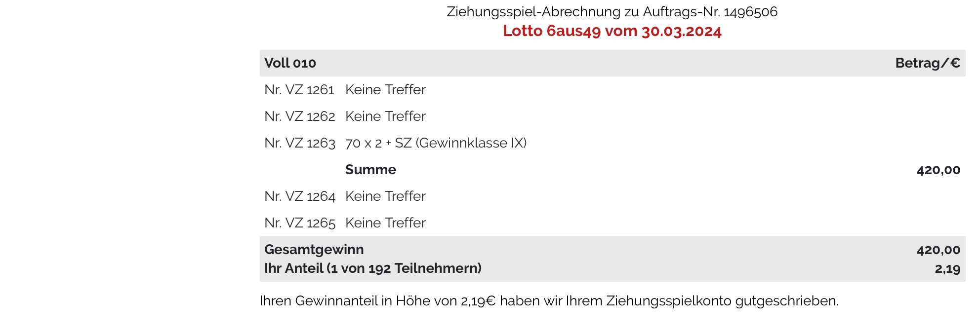Select row Nr. VZ 1261
Screen dimensions: 980x334
612,90
